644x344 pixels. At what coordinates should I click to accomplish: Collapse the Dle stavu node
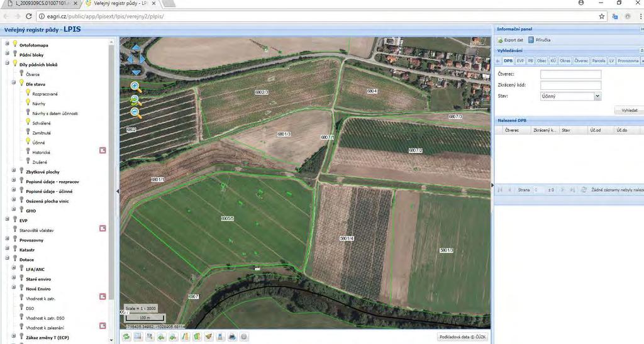14,82
